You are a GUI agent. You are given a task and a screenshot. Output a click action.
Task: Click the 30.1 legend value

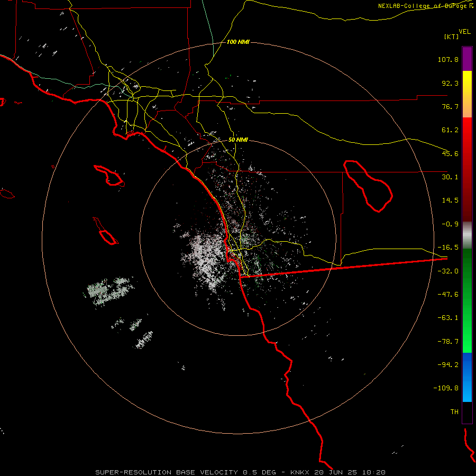450,177
